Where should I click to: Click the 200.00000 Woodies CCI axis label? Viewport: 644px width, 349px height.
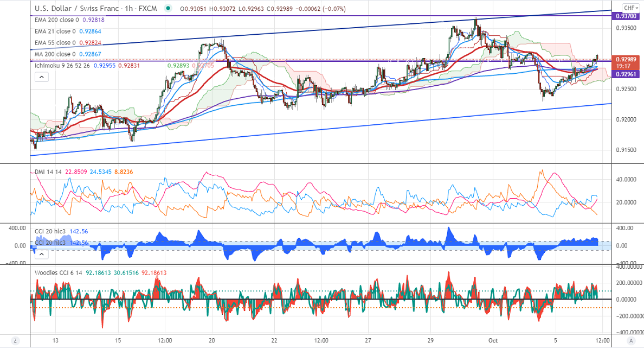coord(629,283)
